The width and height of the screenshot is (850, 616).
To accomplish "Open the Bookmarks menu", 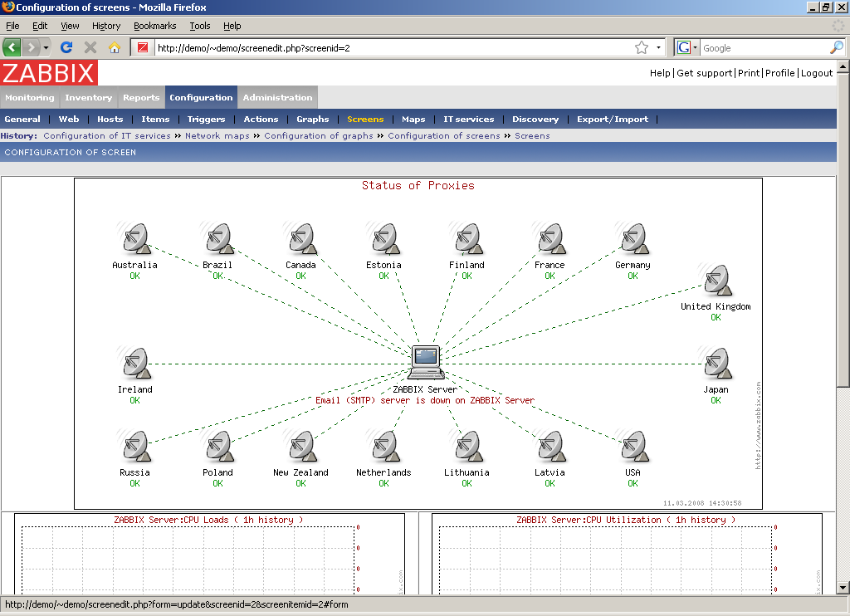I will tap(155, 26).
